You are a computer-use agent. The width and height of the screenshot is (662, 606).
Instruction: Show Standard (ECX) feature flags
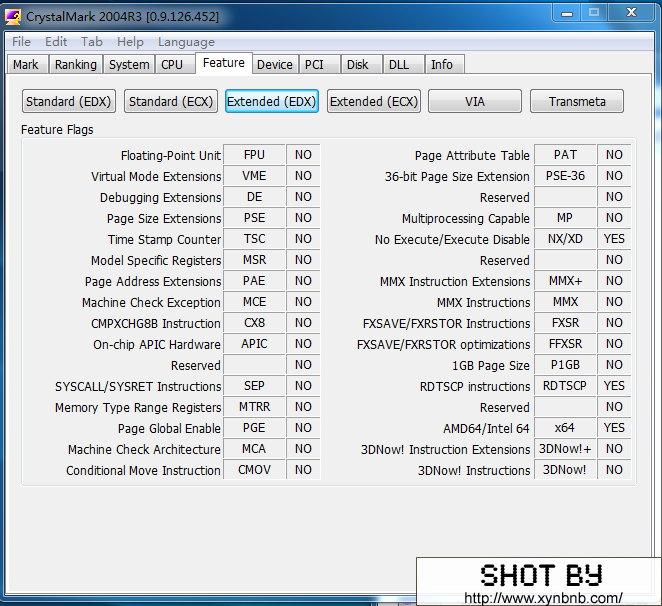click(x=171, y=101)
